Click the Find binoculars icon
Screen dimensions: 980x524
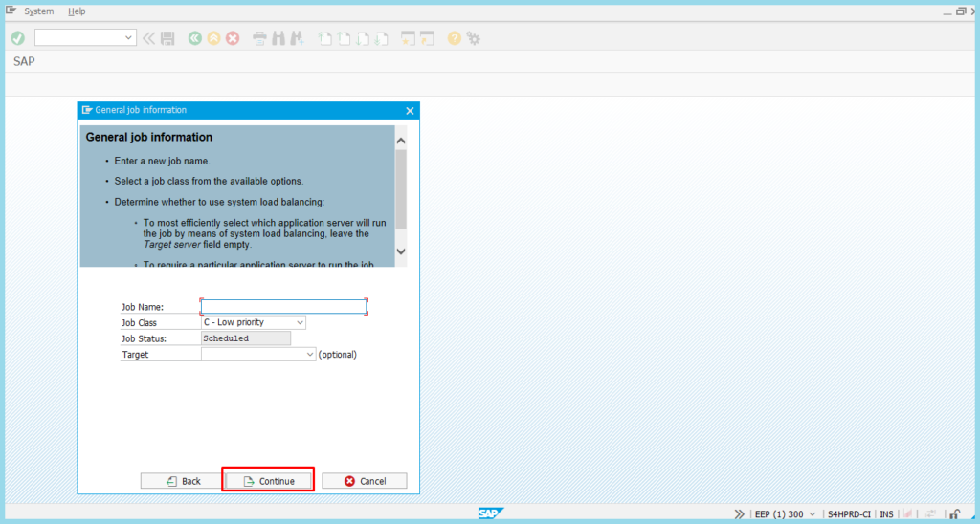click(x=278, y=38)
